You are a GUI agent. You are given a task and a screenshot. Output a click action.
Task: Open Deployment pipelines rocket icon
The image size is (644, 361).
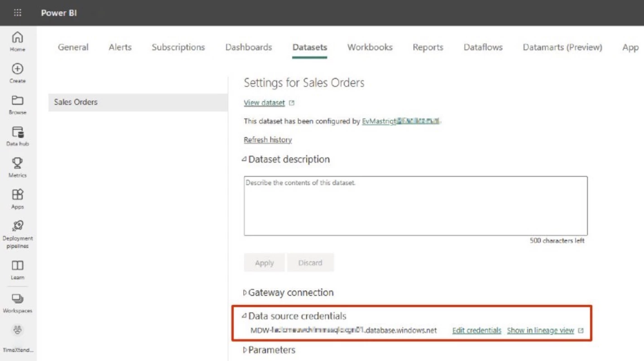point(17,226)
